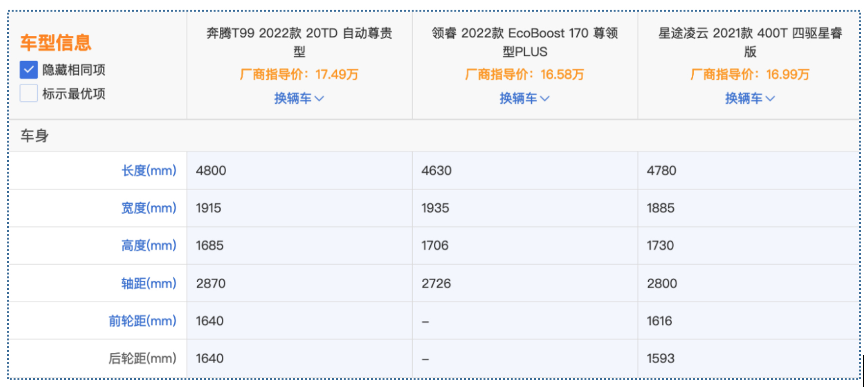
Task: Click the 车型信息 heading
Action: pos(56,43)
